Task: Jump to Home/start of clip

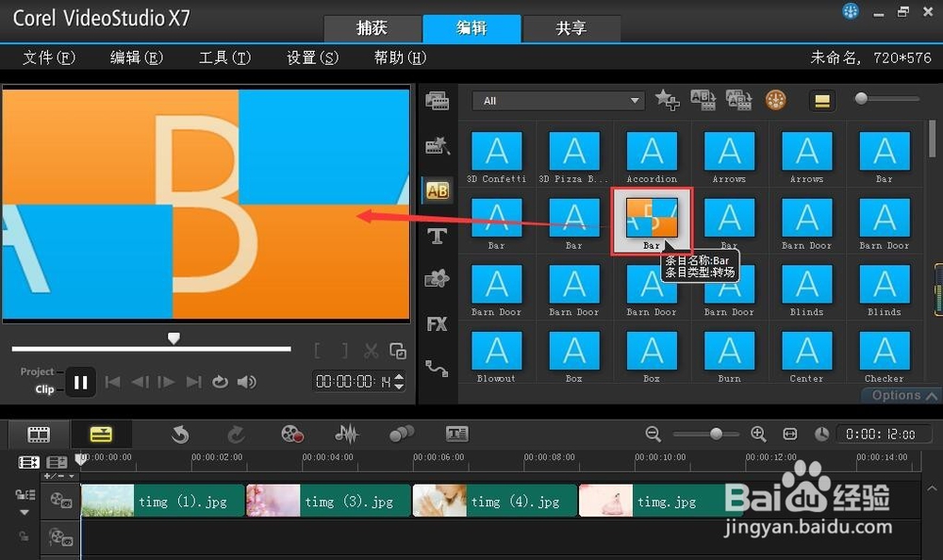Action: point(112,382)
